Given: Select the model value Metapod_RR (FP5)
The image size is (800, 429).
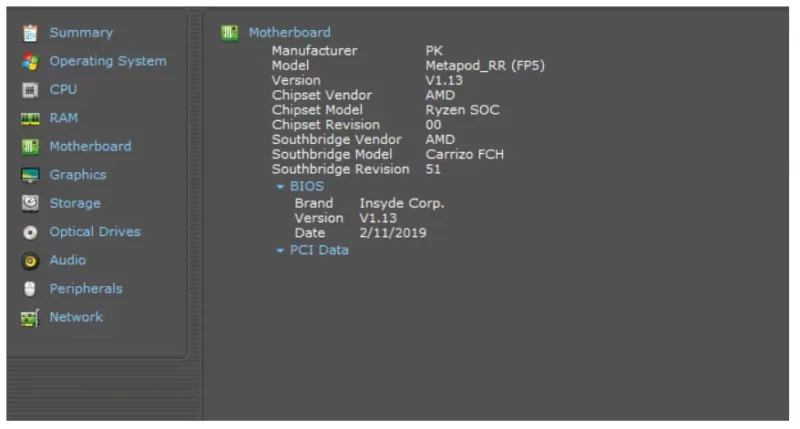Looking at the screenshot, I should coord(485,66).
